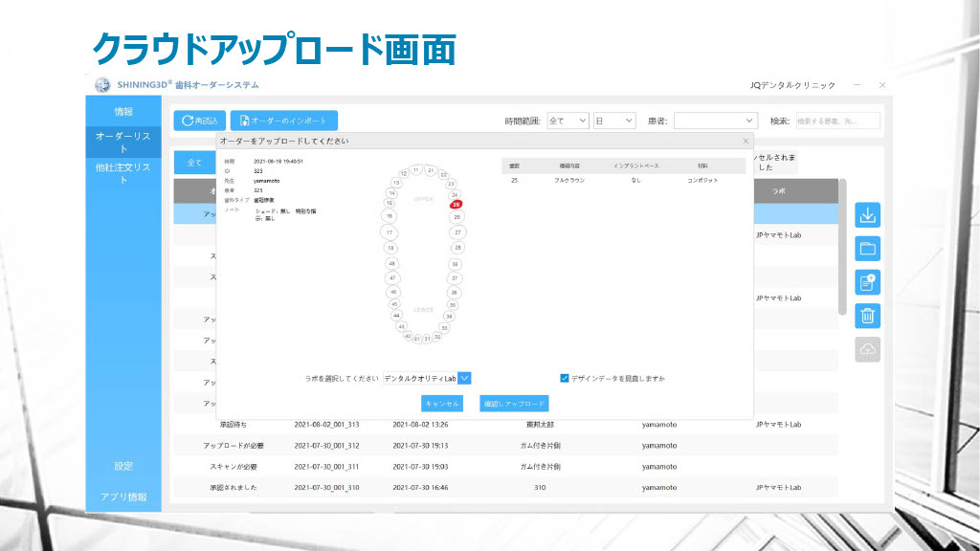Select the highlighted red tooth 25
This screenshot has width=980, height=551.
457,204
